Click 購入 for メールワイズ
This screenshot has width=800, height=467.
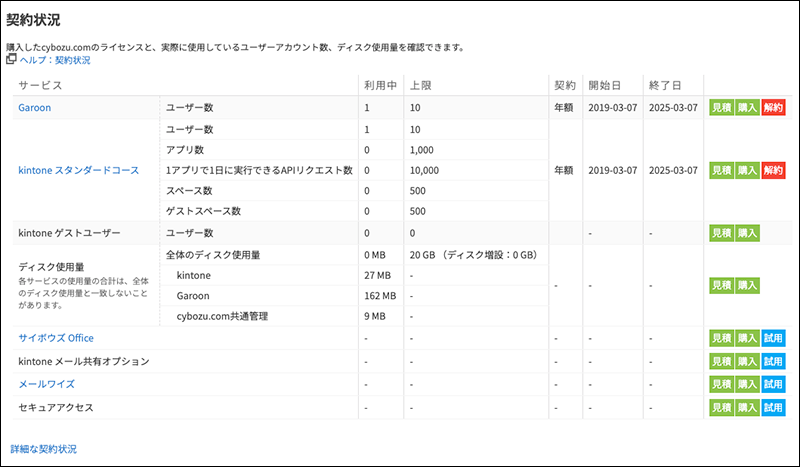pos(747,384)
